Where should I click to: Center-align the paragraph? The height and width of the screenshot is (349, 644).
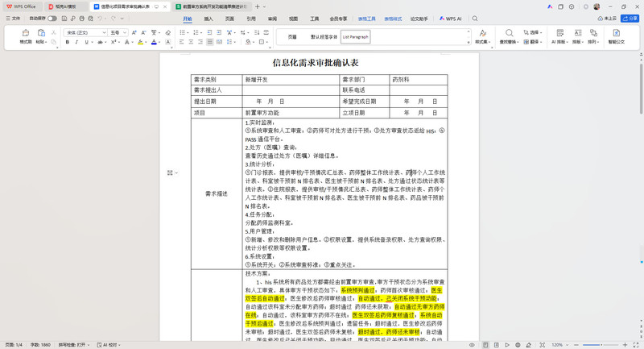[x=191, y=42]
